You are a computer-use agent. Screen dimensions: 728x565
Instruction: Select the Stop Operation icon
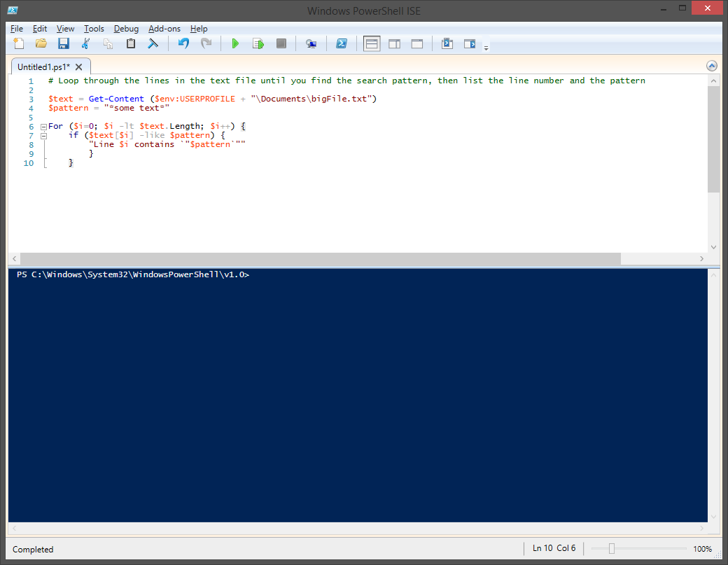tap(281, 43)
